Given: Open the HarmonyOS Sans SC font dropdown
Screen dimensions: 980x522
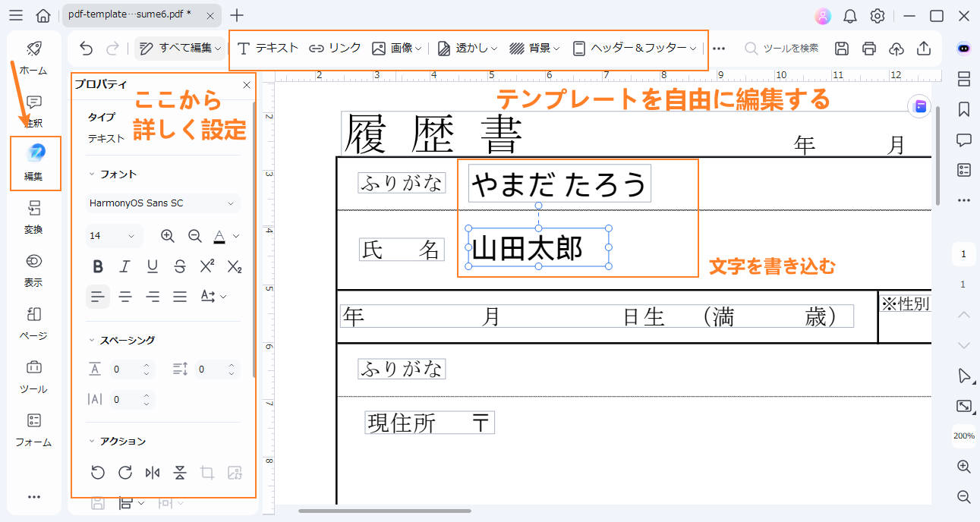Looking at the screenshot, I should click(x=162, y=203).
